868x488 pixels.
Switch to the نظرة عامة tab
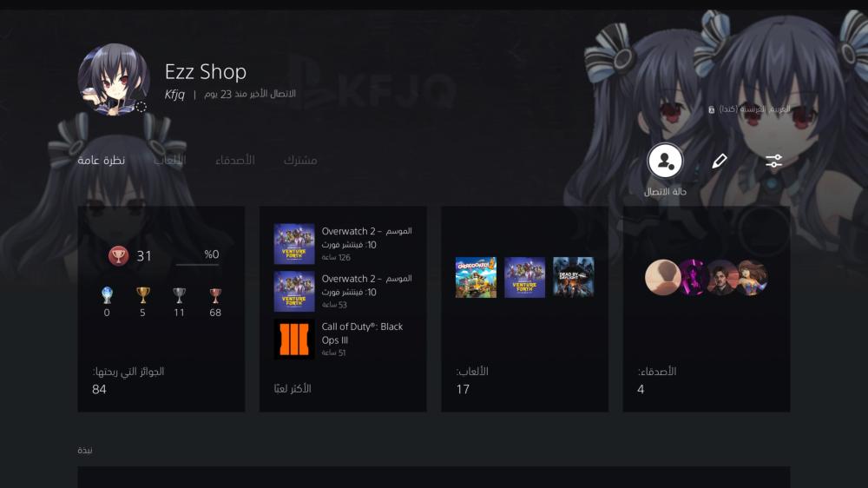[x=102, y=160]
